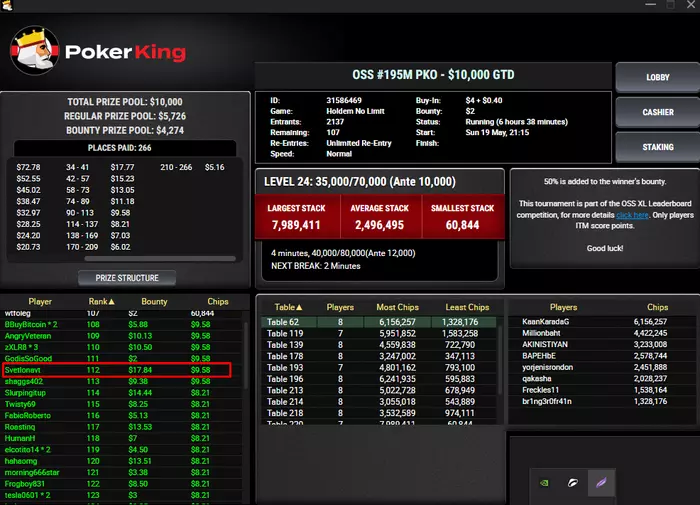The image size is (700, 505).
Task: Select player Slurpingitup
Action: click(x=121, y=393)
